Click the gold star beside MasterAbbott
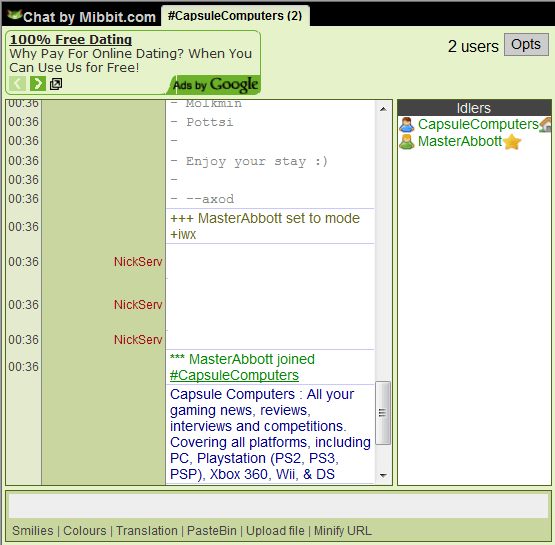Image resolution: width=555 pixels, height=545 pixels. tap(512, 142)
